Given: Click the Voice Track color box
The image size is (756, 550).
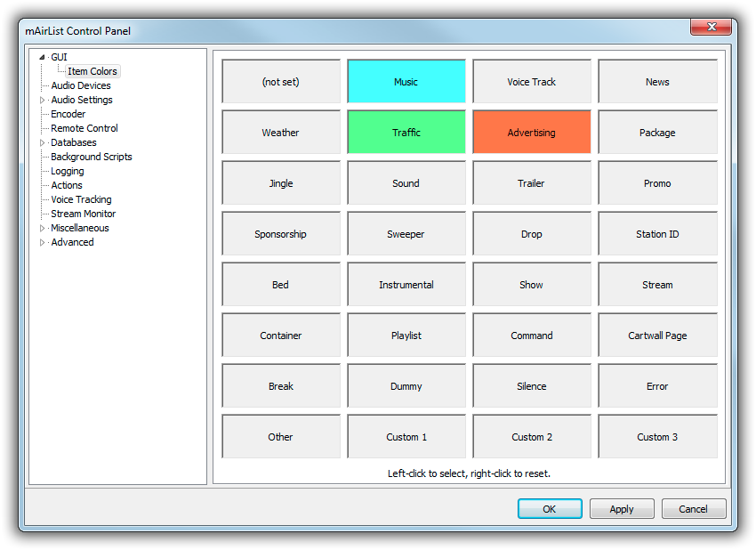Looking at the screenshot, I should tap(531, 82).
